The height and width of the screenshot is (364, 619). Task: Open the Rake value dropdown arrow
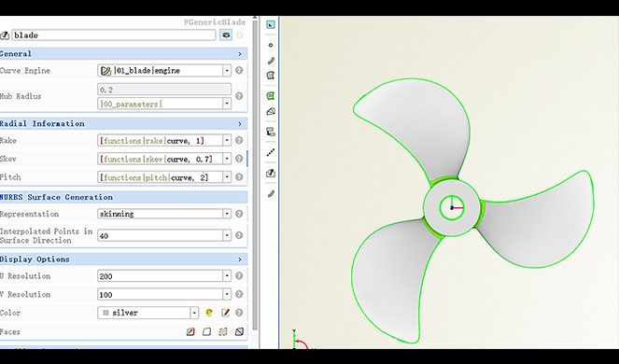pyautogui.click(x=227, y=140)
